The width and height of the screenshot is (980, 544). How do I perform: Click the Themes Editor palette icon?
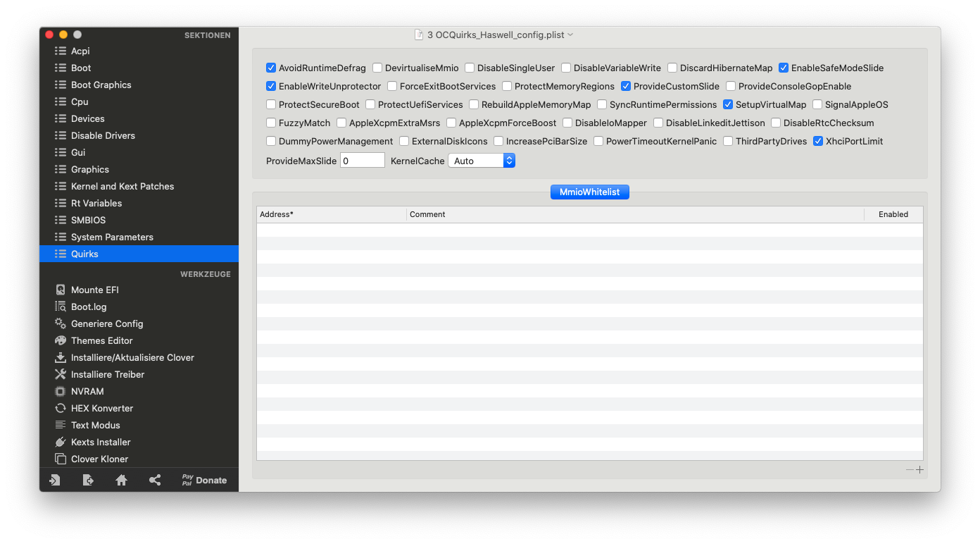coord(61,340)
